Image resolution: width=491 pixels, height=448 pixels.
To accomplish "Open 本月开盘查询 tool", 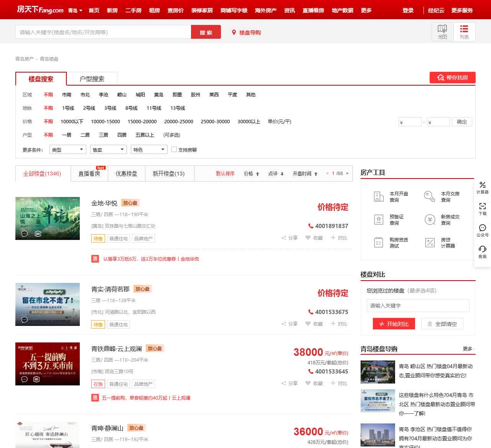I will (391, 197).
